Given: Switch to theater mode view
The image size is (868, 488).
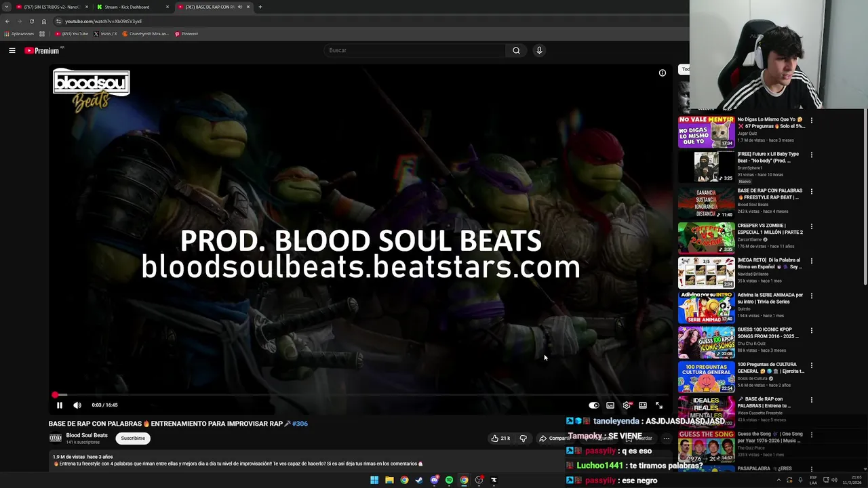Looking at the screenshot, I should pos(643,405).
